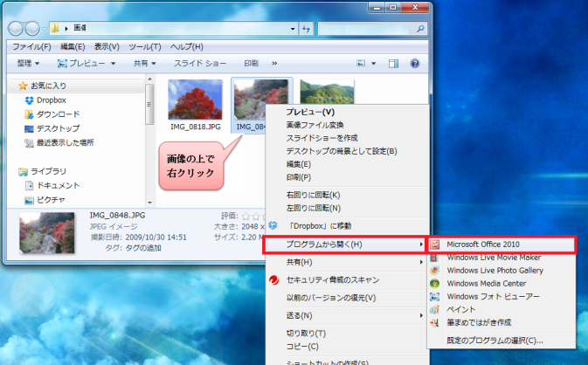This screenshot has width=588, height=365.
Task: Open the view options dropdown arrow
Action: click(373, 64)
